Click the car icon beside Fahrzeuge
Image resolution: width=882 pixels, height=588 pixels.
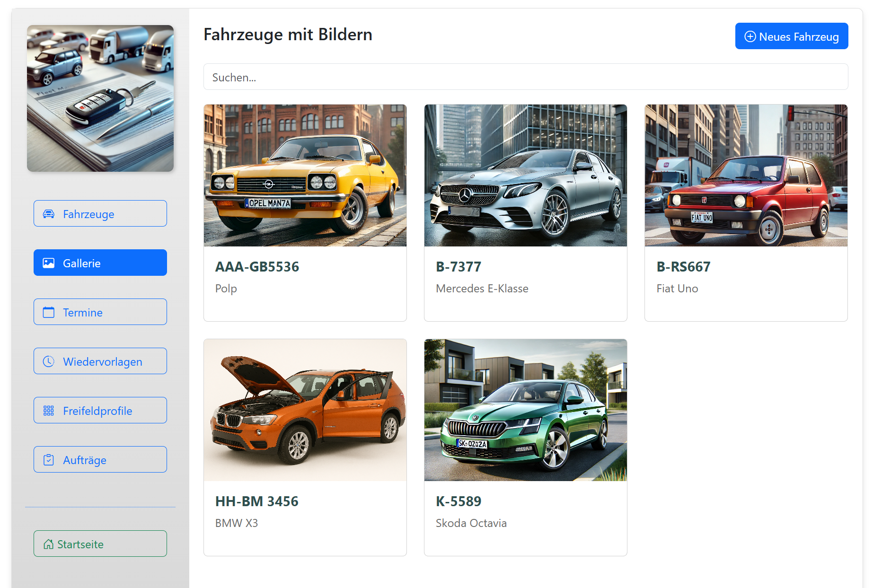49,214
